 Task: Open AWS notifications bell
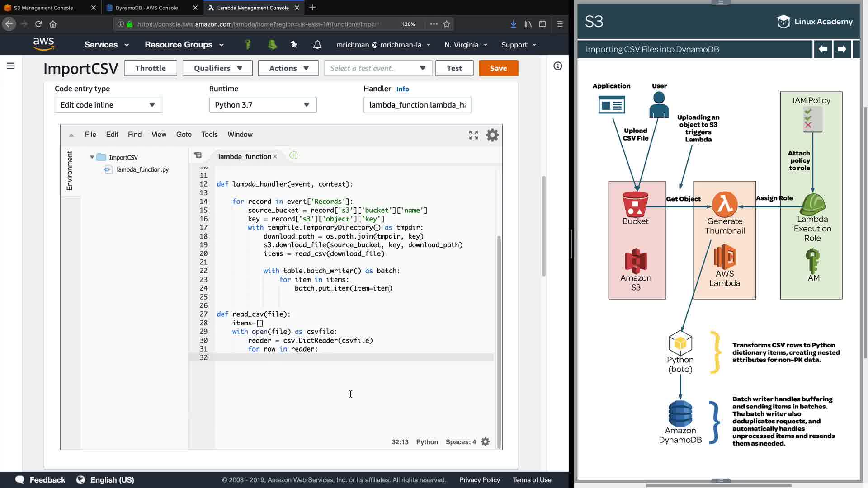click(317, 45)
